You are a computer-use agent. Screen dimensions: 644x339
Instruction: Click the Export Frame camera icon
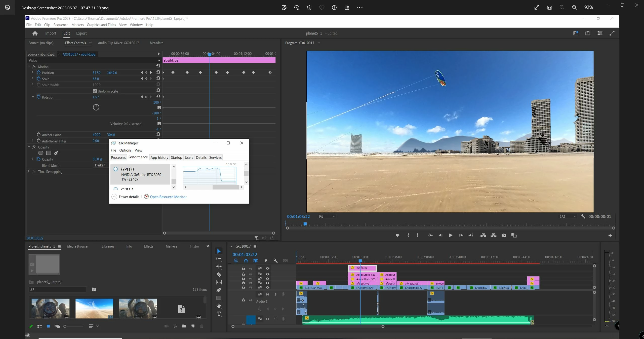(504, 235)
